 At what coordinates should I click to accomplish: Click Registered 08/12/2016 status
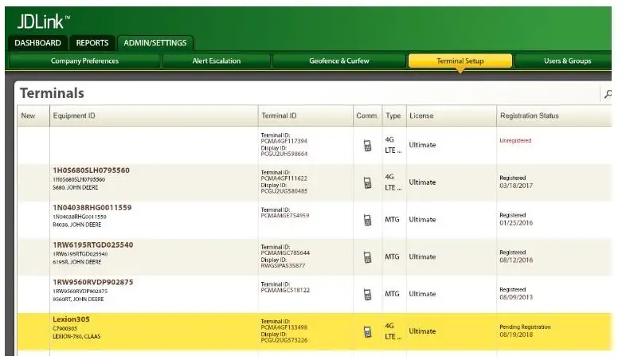516,256
